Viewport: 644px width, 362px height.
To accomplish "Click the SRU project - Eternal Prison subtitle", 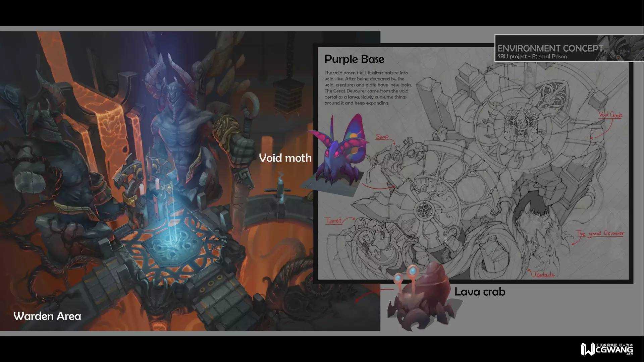I will [x=532, y=57].
